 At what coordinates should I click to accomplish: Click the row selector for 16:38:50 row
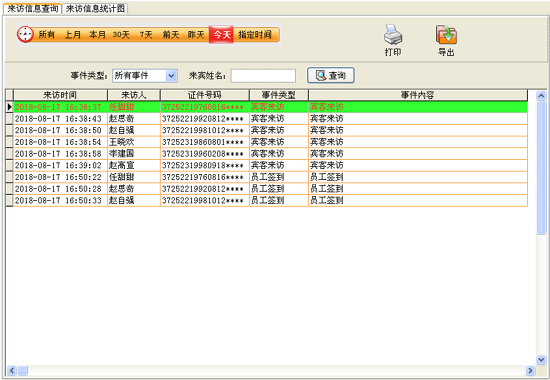tap(9, 130)
